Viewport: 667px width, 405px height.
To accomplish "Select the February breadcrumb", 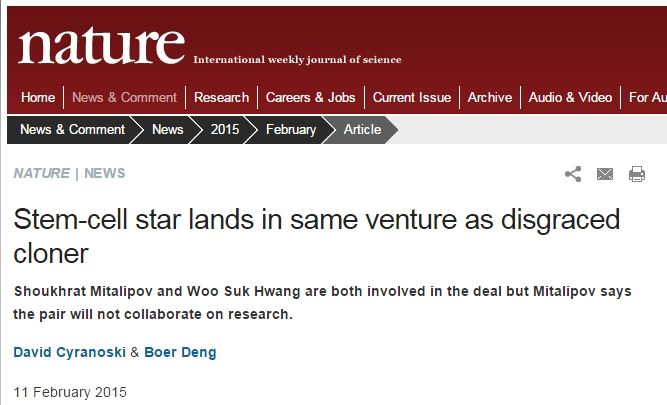I will 291,129.
